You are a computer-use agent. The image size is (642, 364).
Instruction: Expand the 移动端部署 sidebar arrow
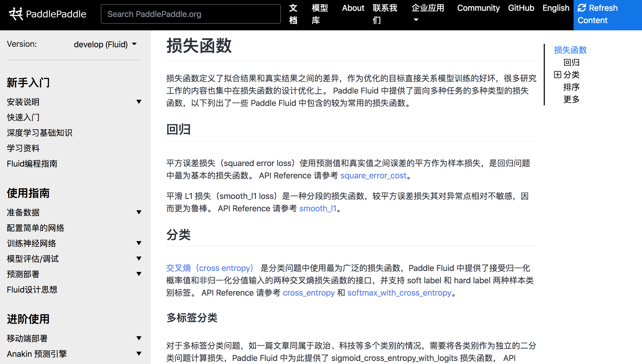pos(139,338)
